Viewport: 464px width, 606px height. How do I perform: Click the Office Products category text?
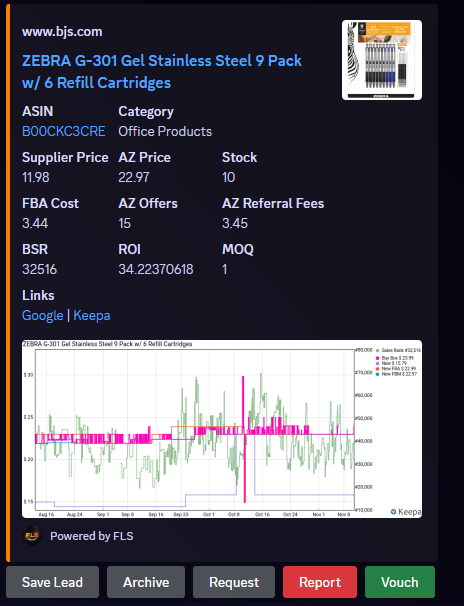[x=165, y=131]
